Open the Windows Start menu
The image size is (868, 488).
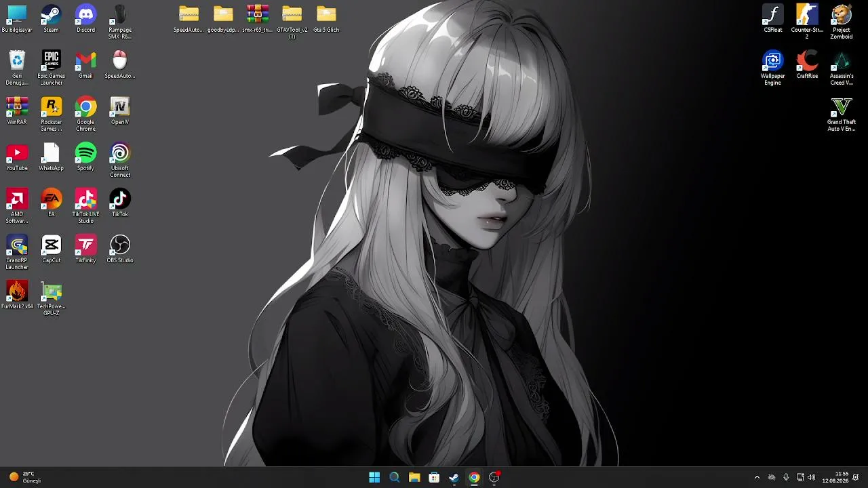click(374, 477)
